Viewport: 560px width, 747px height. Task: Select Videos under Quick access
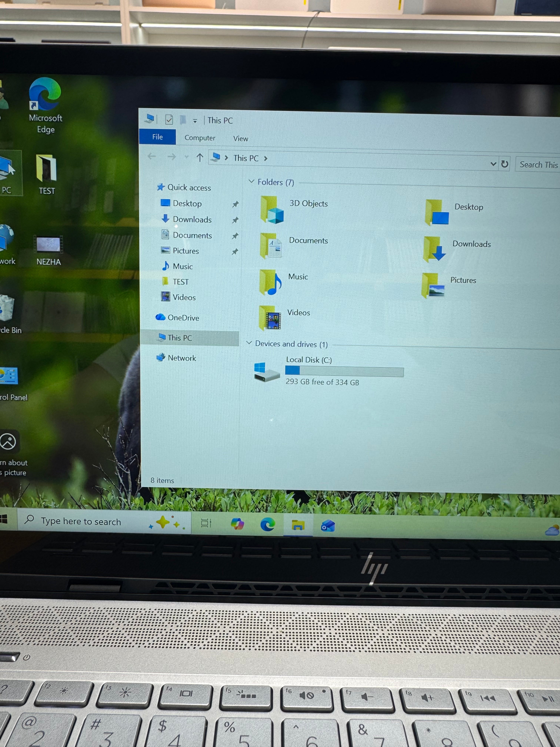178,297
